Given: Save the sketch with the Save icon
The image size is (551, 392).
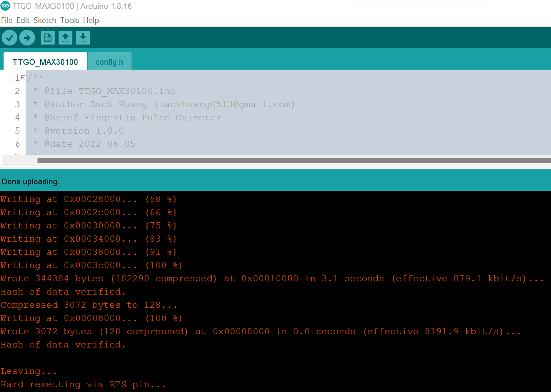Looking at the screenshot, I should tap(83, 38).
